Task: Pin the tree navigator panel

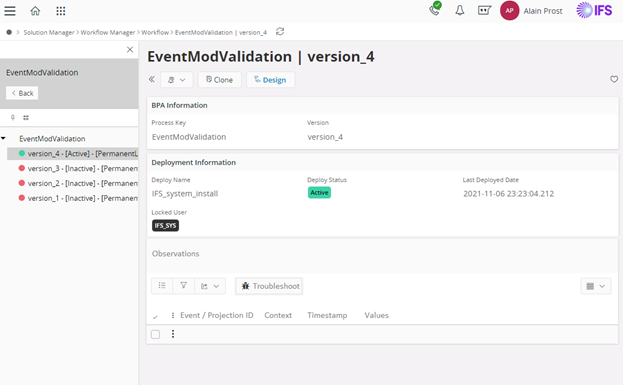Action: pyautogui.click(x=13, y=118)
